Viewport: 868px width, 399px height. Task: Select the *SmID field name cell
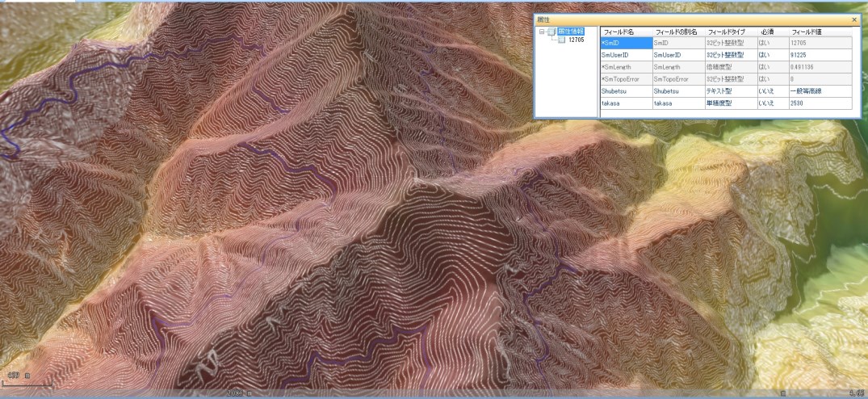click(625, 43)
